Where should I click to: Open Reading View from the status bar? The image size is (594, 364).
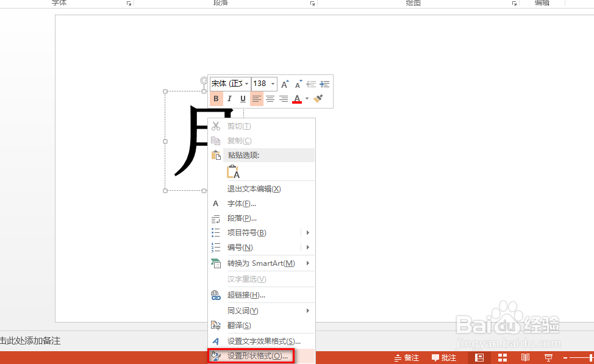525,357
